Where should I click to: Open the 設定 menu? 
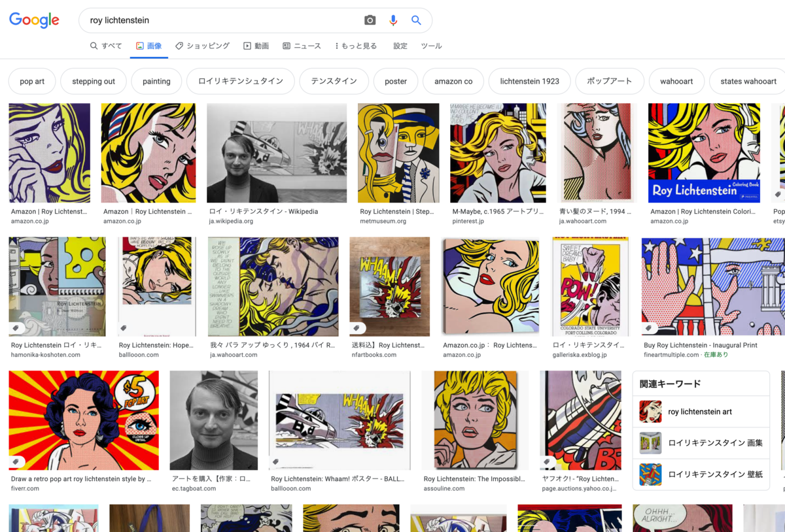point(400,46)
